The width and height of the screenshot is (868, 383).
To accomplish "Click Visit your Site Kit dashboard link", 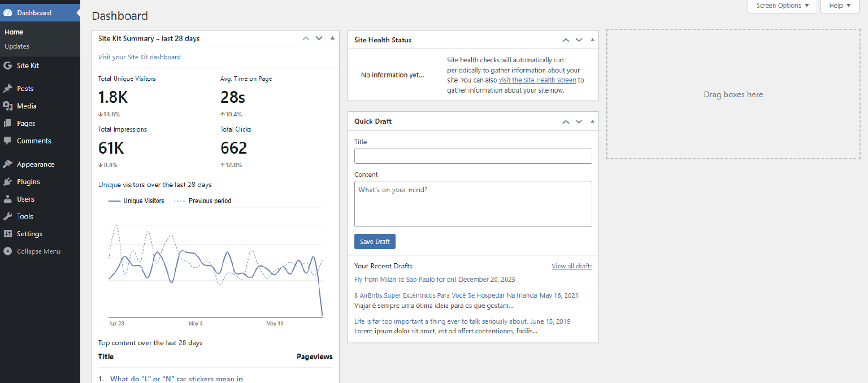I will (140, 57).
